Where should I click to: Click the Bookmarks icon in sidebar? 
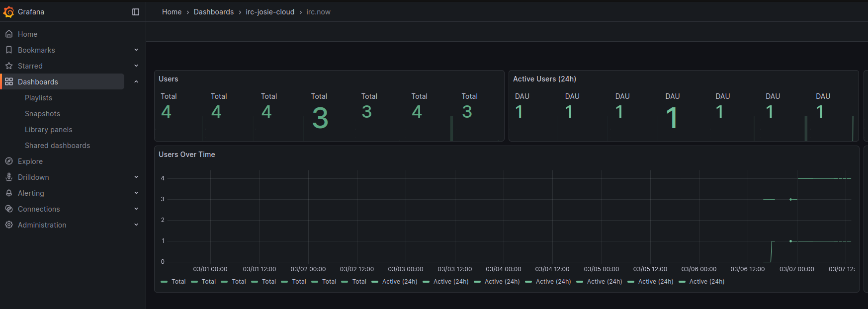pos(9,50)
